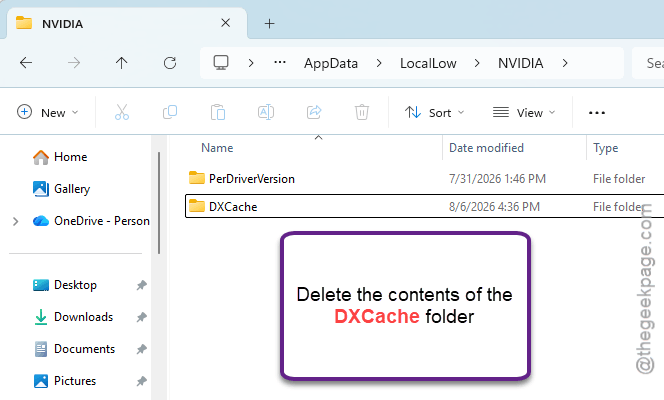Click the DXCache folder icon
This screenshot has height=400, width=664.
(x=196, y=206)
